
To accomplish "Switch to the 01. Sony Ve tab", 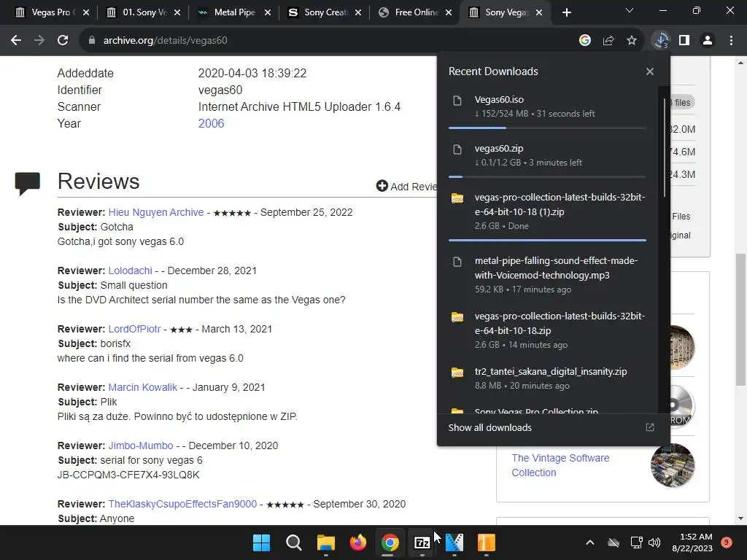I will click(142, 12).
